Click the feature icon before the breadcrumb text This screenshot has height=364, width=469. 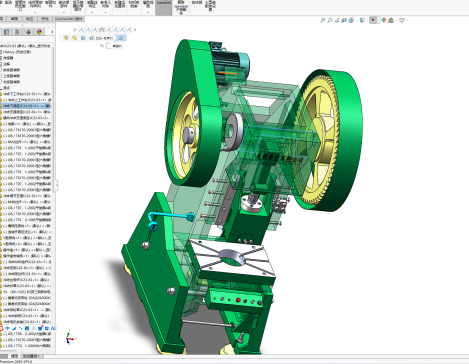point(91,38)
